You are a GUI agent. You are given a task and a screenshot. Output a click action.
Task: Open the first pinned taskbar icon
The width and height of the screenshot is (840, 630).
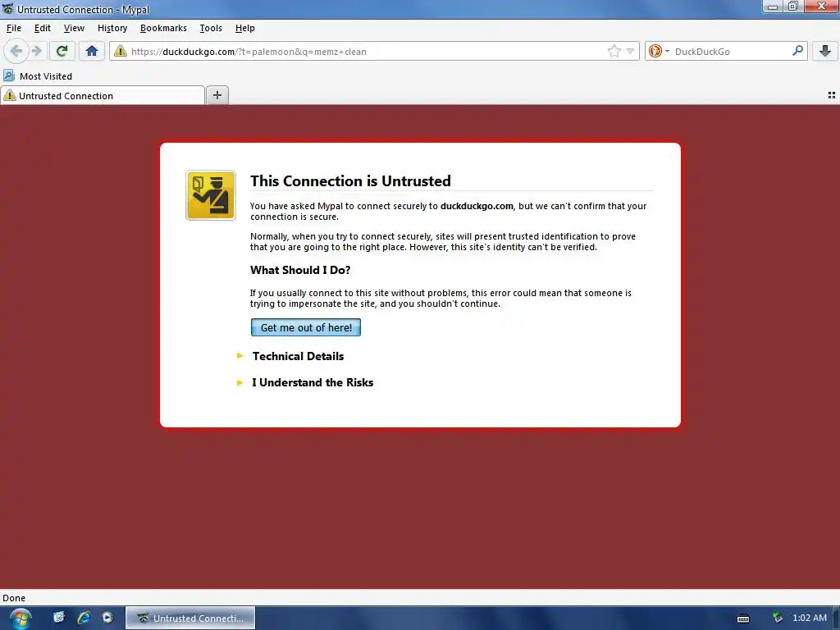tap(59, 618)
